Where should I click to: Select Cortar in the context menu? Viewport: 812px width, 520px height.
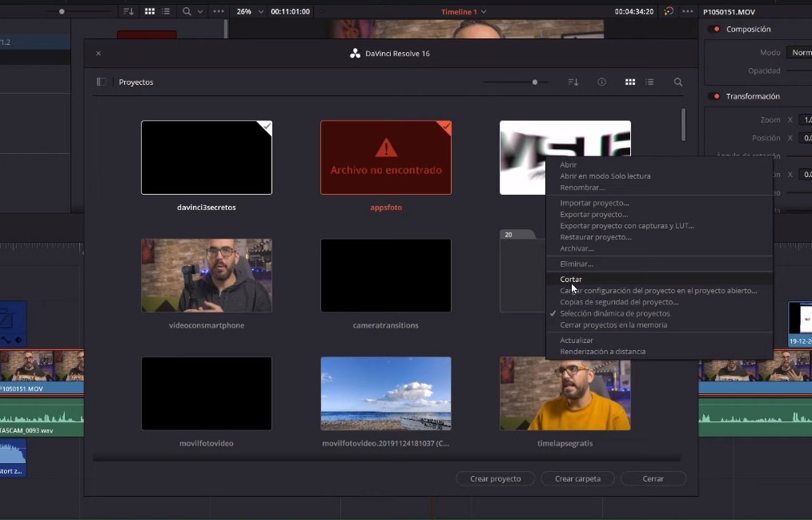coord(571,280)
